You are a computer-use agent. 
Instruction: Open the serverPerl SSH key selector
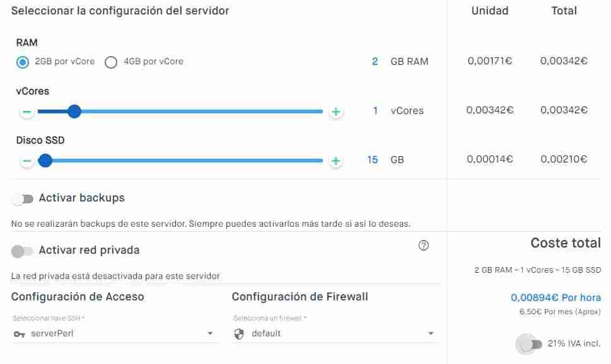point(114,333)
